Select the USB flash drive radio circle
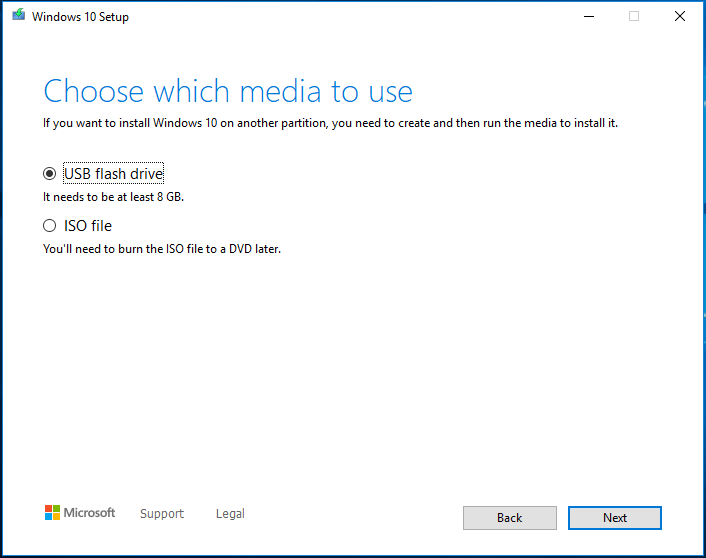Image resolution: width=706 pixels, height=558 pixels. [x=50, y=173]
